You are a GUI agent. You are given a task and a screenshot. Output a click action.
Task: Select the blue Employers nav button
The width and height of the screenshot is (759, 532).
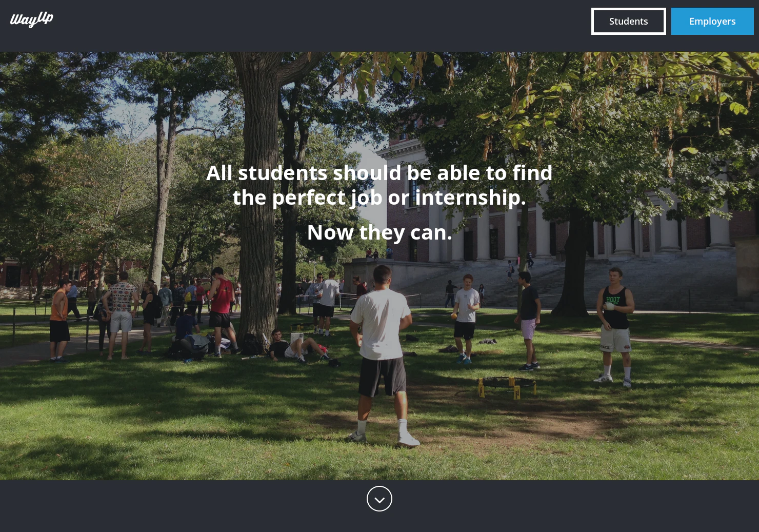pos(712,21)
